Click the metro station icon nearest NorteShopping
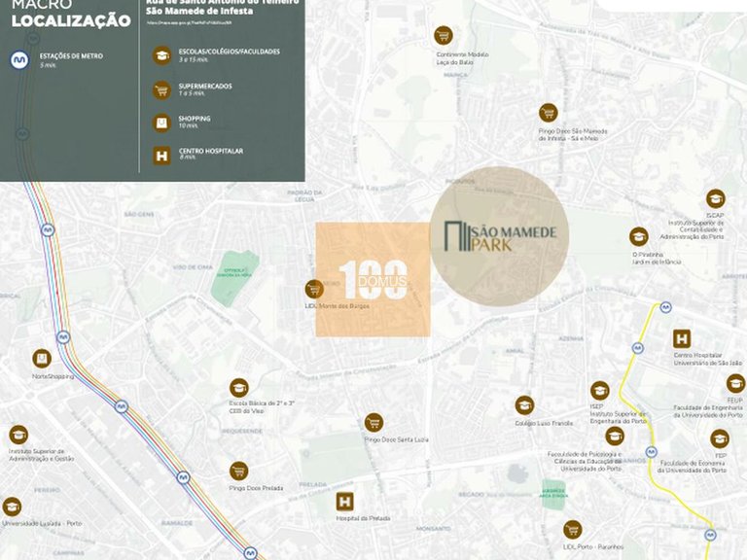This screenshot has height=560, width=747. (63, 337)
